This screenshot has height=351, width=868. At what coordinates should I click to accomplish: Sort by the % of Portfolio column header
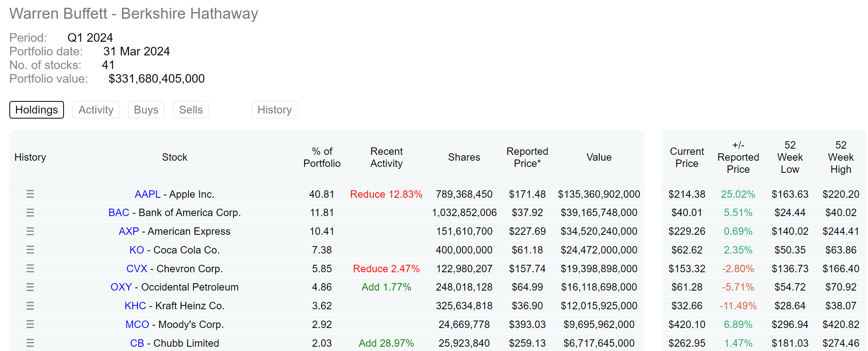tap(322, 157)
